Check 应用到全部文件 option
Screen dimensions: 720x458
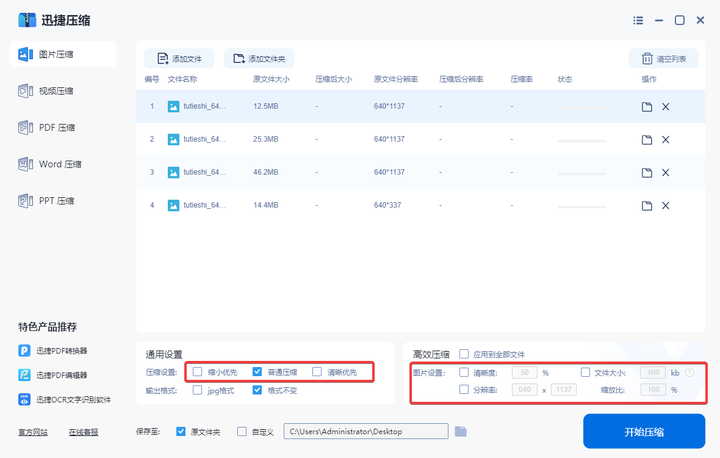[464, 354]
